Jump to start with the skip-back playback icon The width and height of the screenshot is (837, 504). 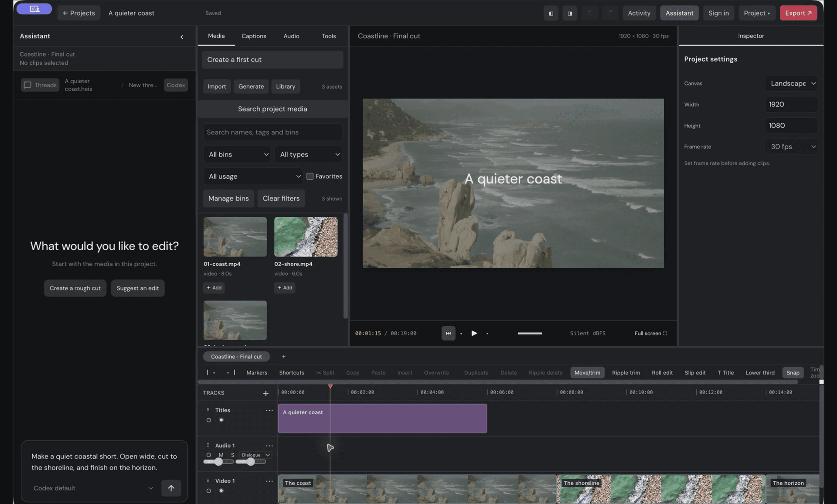pyautogui.click(x=448, y=334)
